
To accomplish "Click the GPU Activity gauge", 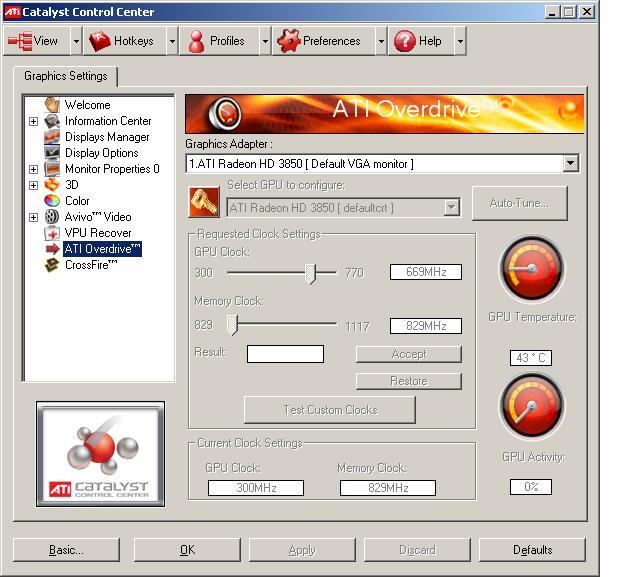I will (532, 405).
